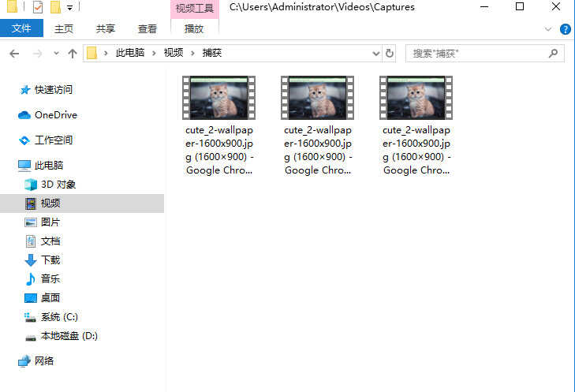Click the drive icon beside 本地磁盘 (D:)

point(31,338)
